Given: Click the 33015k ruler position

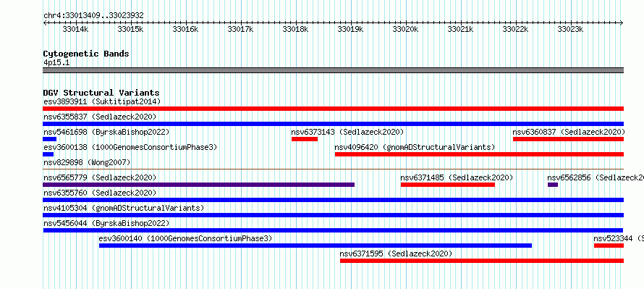Looking at the screenshot, I should tap(130, 29).
